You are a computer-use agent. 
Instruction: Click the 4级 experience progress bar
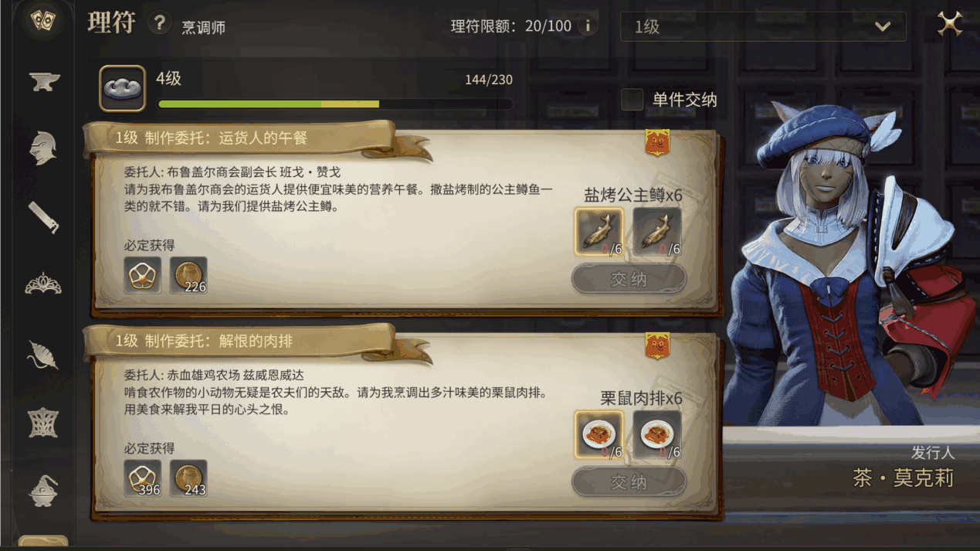point(335,104)
